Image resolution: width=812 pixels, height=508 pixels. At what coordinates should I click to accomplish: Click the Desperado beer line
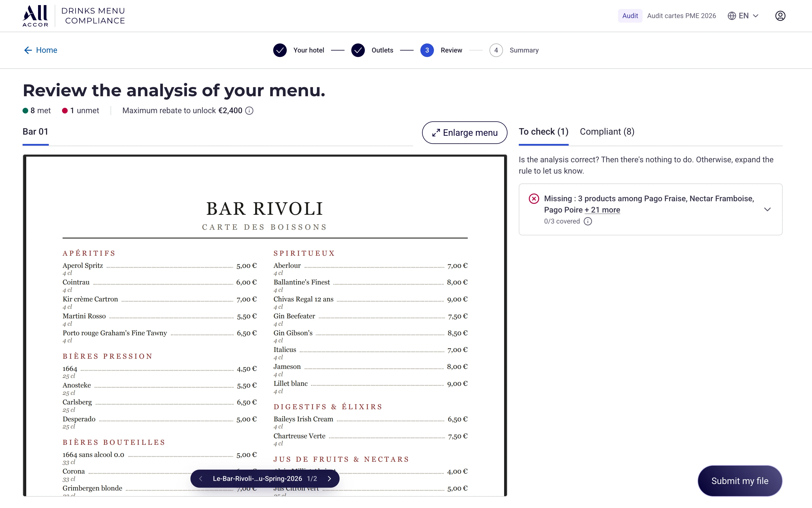[159, 419]
